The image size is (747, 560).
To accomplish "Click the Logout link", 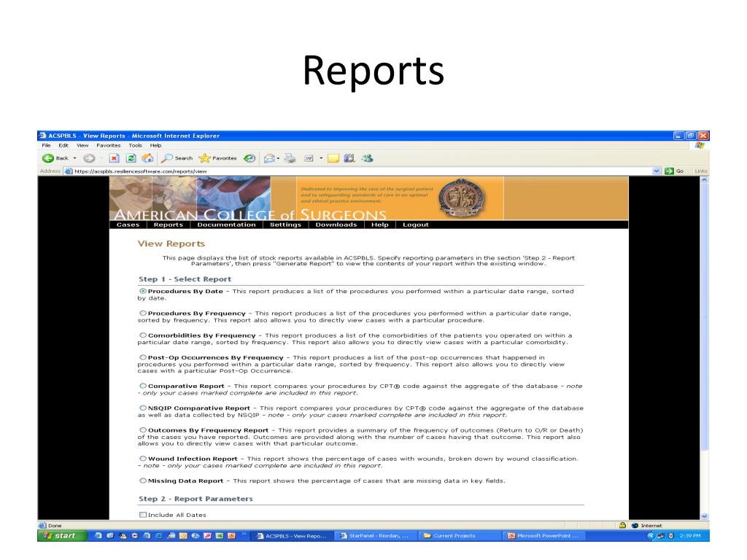I will [415, 225].
